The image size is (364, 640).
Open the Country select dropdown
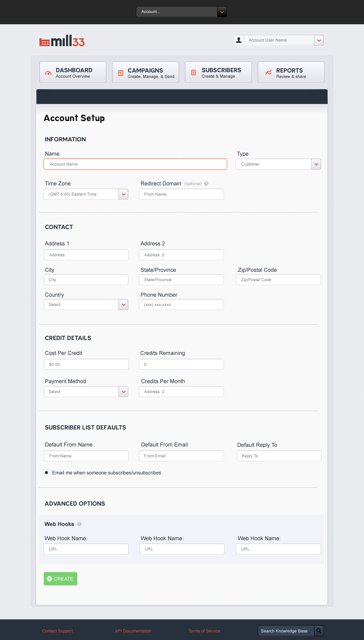point(123,305)
